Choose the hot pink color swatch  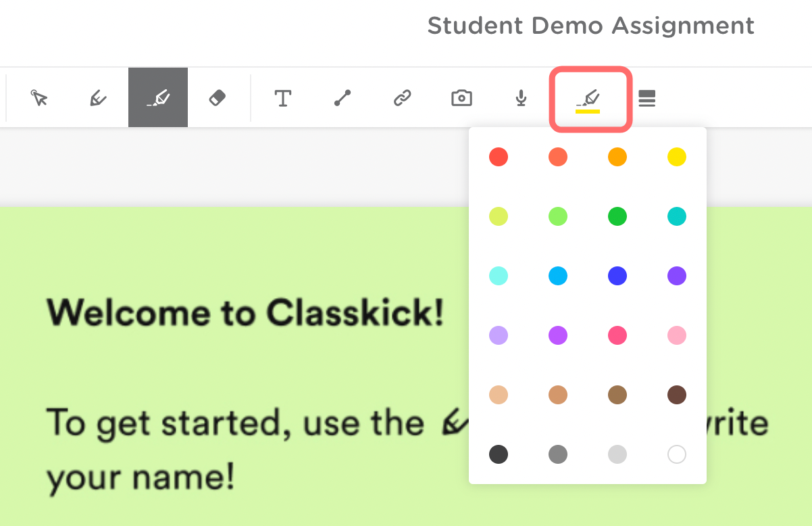pos(617,335)
